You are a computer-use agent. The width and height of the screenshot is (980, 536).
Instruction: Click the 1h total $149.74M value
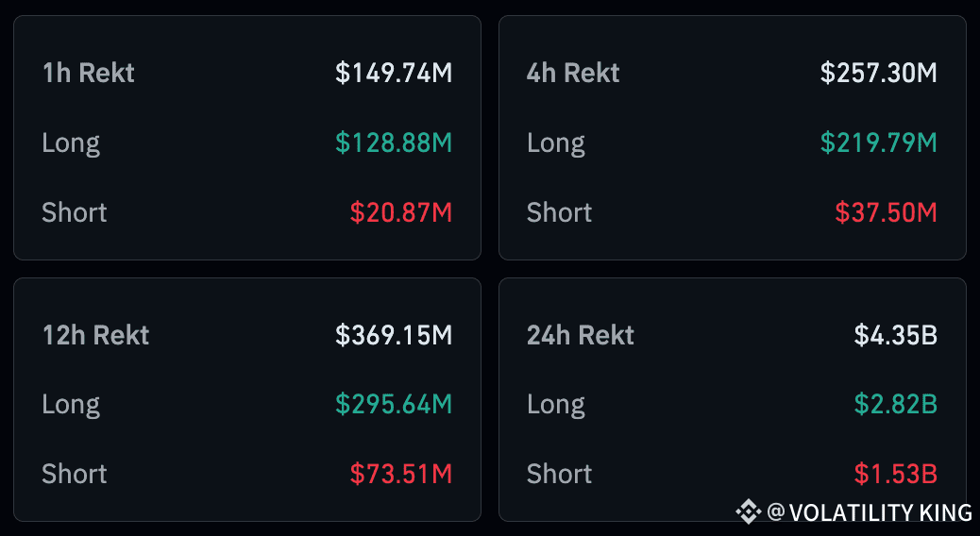[x=394, y=73]
